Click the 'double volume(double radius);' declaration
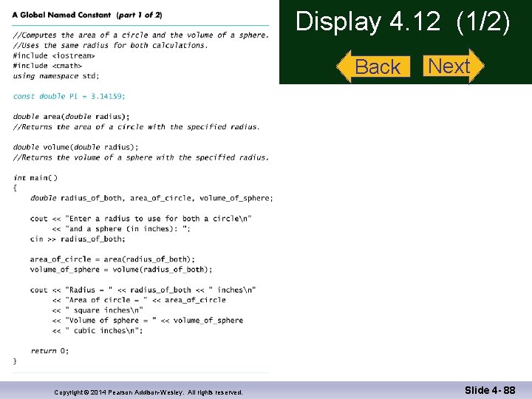Screen dimensions: 532x399 click(75, 147)
